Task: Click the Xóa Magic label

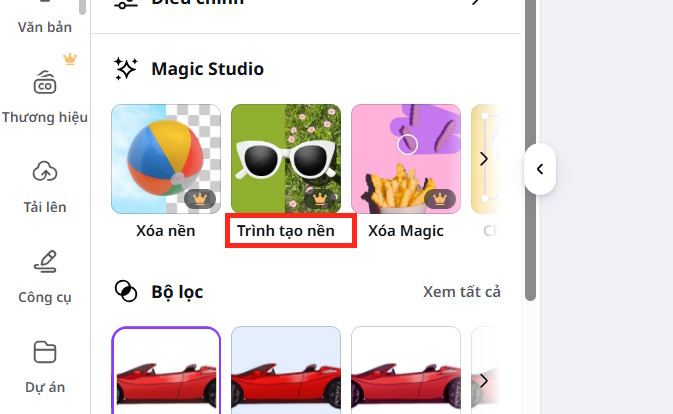Action: (x=406, y=231)
